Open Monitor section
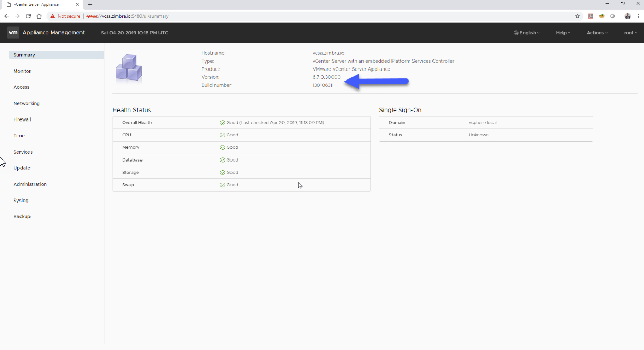This screenshot has width=644, height=350. [22, 71]
